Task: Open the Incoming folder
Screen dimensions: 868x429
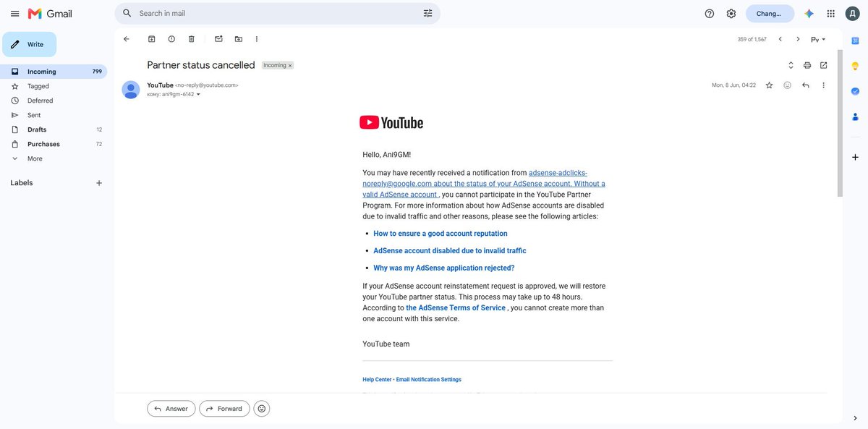Action: (x=54, y=72)
